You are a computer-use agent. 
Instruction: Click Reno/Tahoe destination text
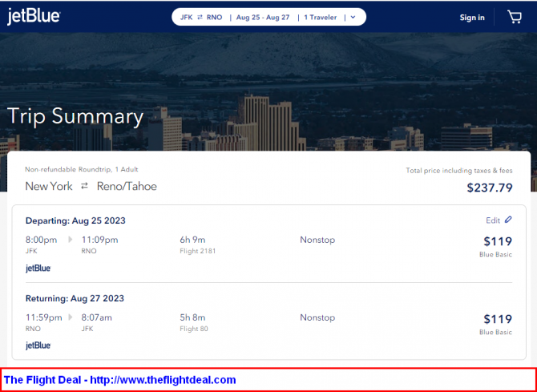pos(127,187)
